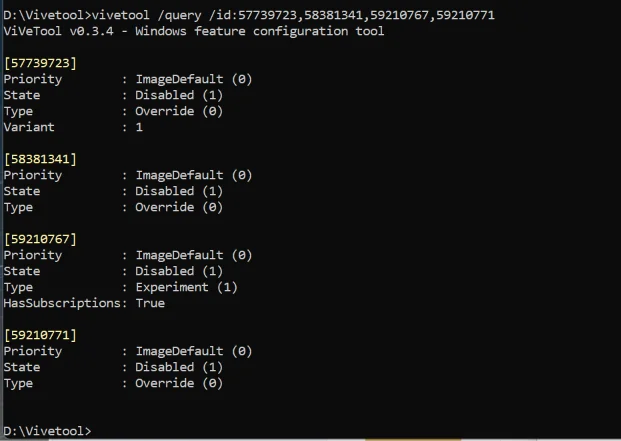Click Disabled (1) state under 59210771
Screen dimensions: 621x441
pos(179,367)
